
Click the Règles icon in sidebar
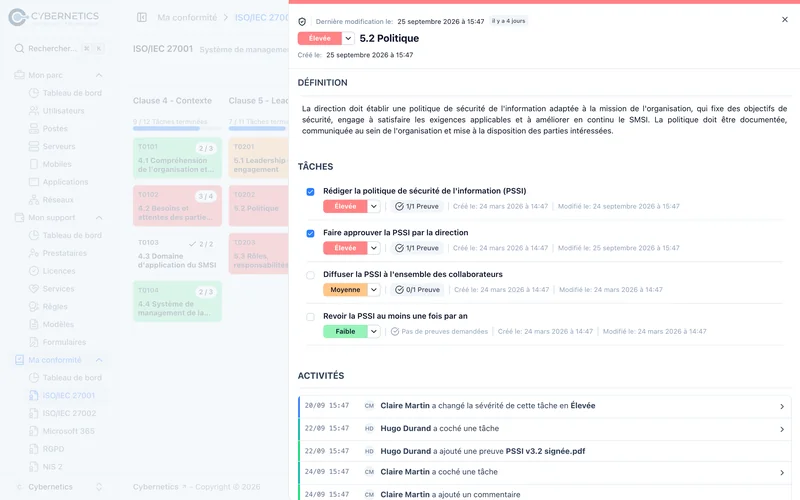(x=34, y=307)
